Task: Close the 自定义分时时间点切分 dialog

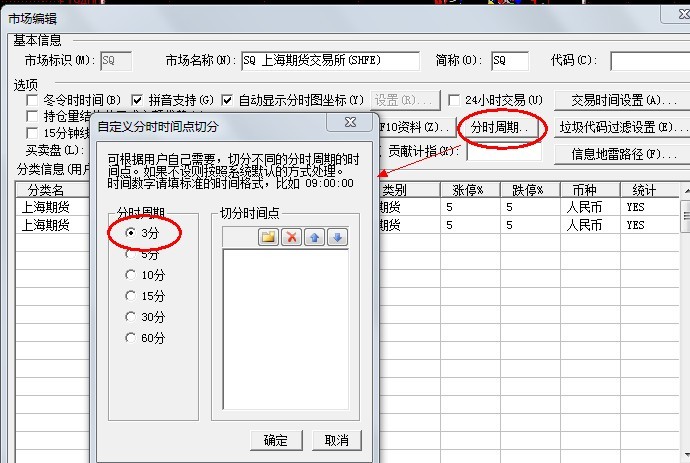Action: pos(350,122)
